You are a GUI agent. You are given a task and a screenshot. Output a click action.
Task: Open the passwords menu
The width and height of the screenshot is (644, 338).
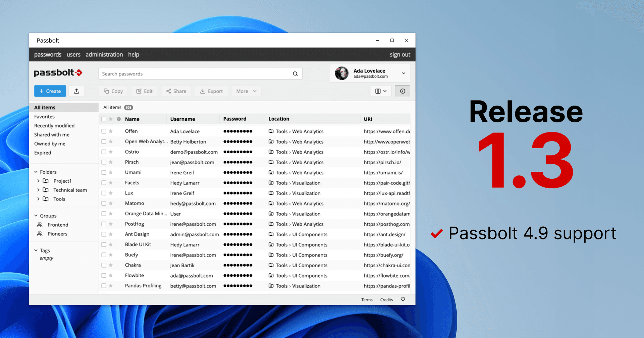48,54
